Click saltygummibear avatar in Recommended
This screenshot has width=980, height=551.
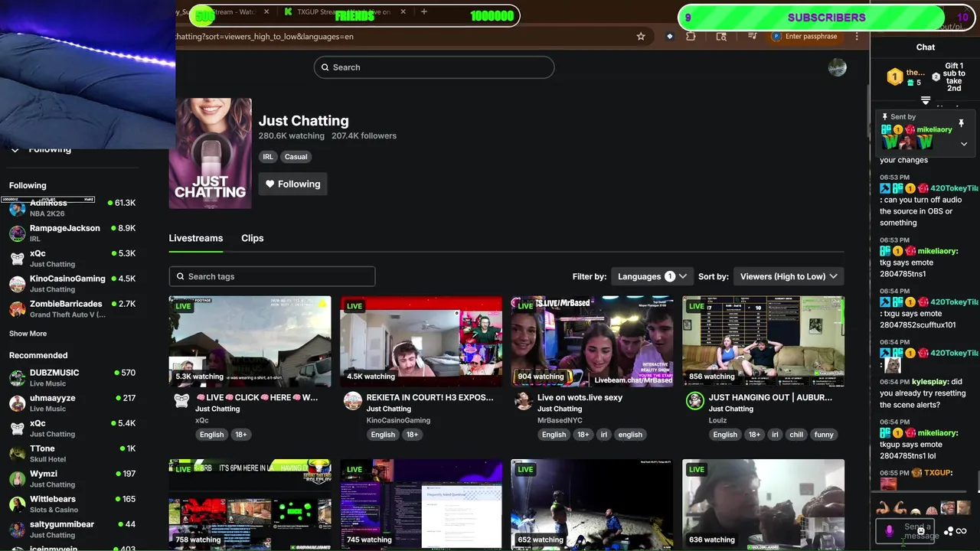(17, 530)
